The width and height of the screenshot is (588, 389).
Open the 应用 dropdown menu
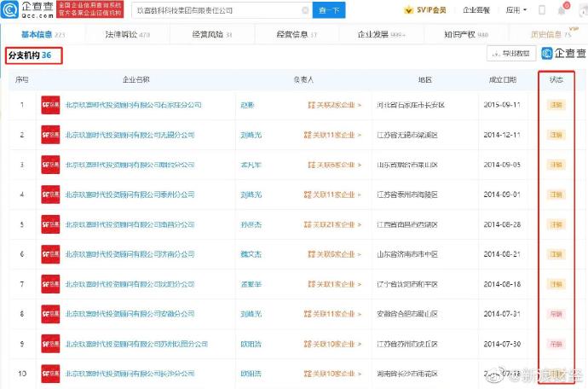point(516,10)
